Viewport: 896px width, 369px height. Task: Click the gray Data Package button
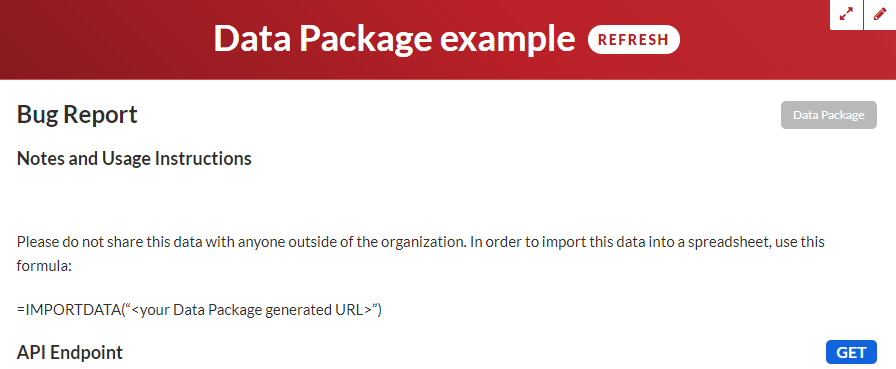pos(829,115)
